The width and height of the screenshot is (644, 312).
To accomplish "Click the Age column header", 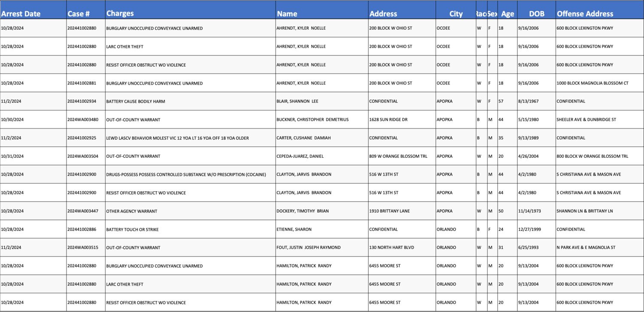I will pyautogui.click(x=507, y=10).
